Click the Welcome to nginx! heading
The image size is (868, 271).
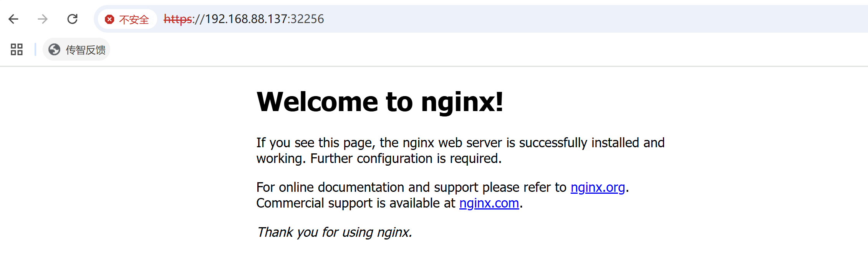point(380,102)
